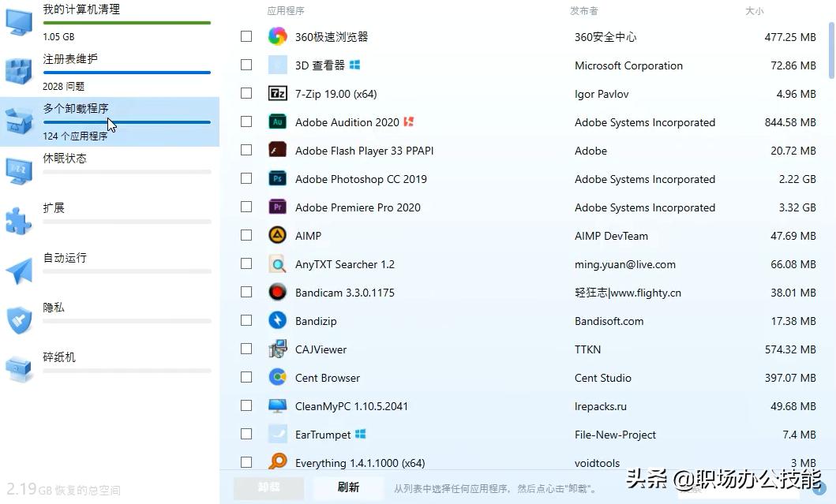
Task: Mark the AIMP checkbox
Action: (246, 235)
